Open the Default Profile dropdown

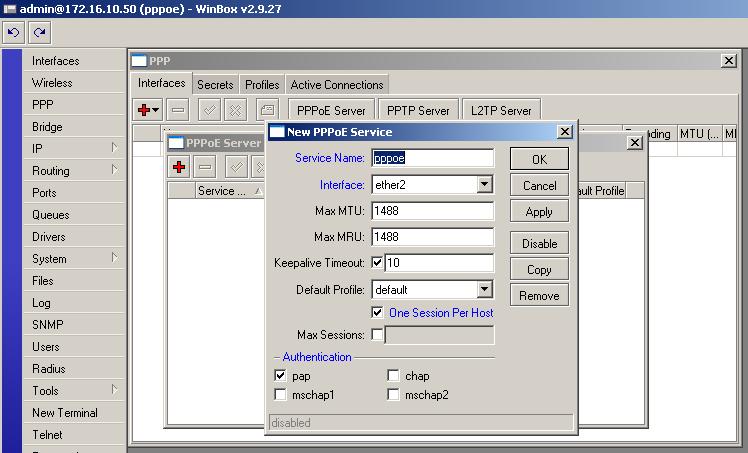484,290
